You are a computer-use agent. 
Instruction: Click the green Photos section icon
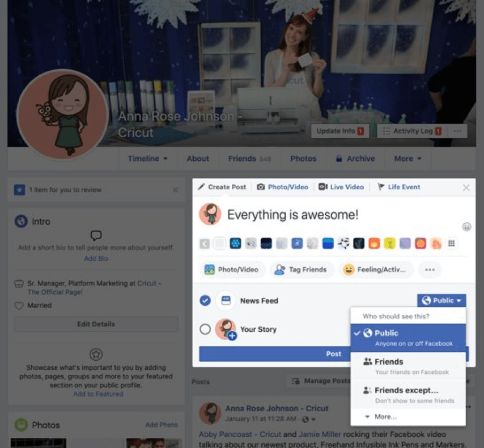(21, 425)
